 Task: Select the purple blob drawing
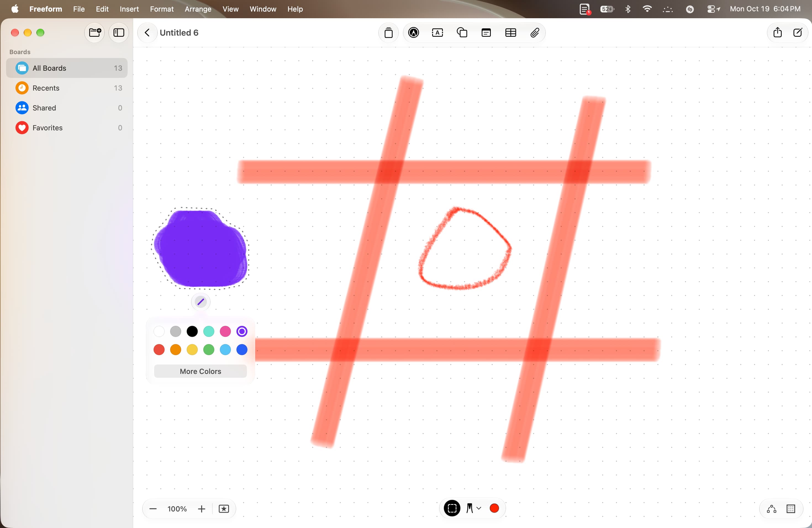pos(201,248)
